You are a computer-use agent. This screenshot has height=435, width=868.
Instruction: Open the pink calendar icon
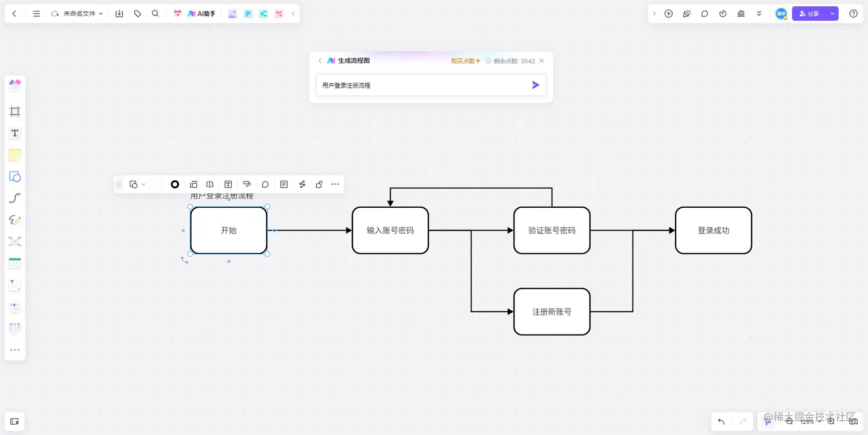point(177,14)
